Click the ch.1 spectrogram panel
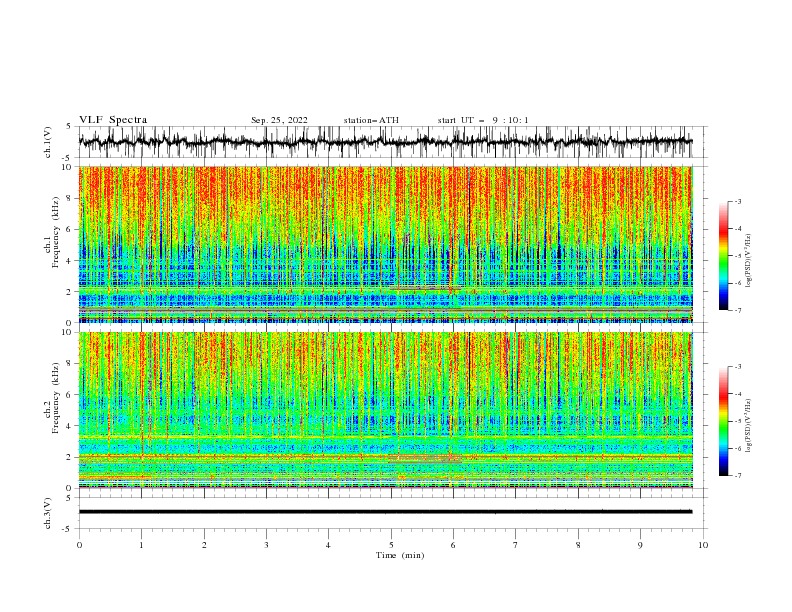 385,244
